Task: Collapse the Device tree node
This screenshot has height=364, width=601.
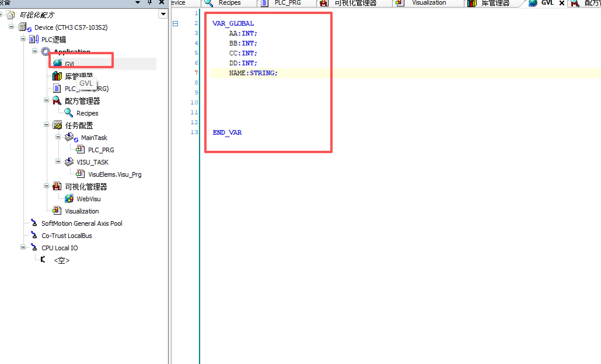Action: [x=11, y=27]
